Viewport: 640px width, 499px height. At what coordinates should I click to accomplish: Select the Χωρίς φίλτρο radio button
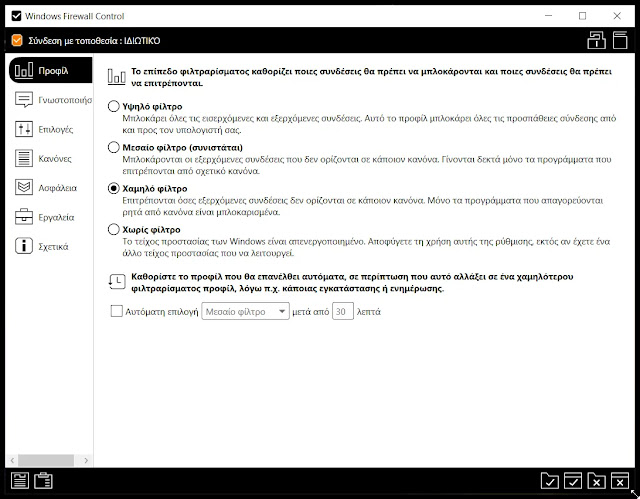pos(113,229)
